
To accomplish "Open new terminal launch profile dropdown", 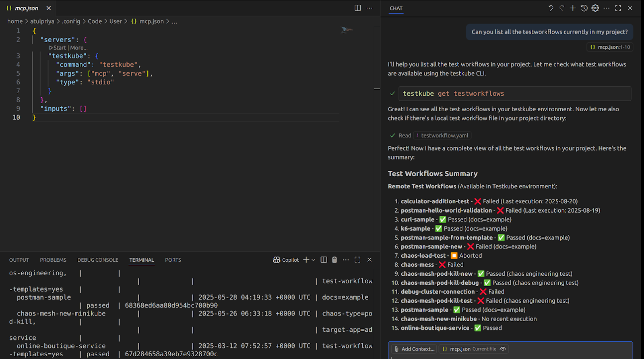I will (314, 260).
